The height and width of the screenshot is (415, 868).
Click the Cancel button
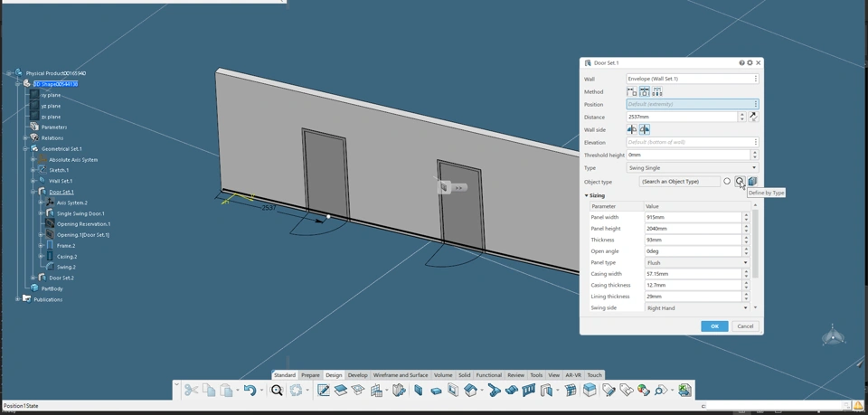pos(745,325)
